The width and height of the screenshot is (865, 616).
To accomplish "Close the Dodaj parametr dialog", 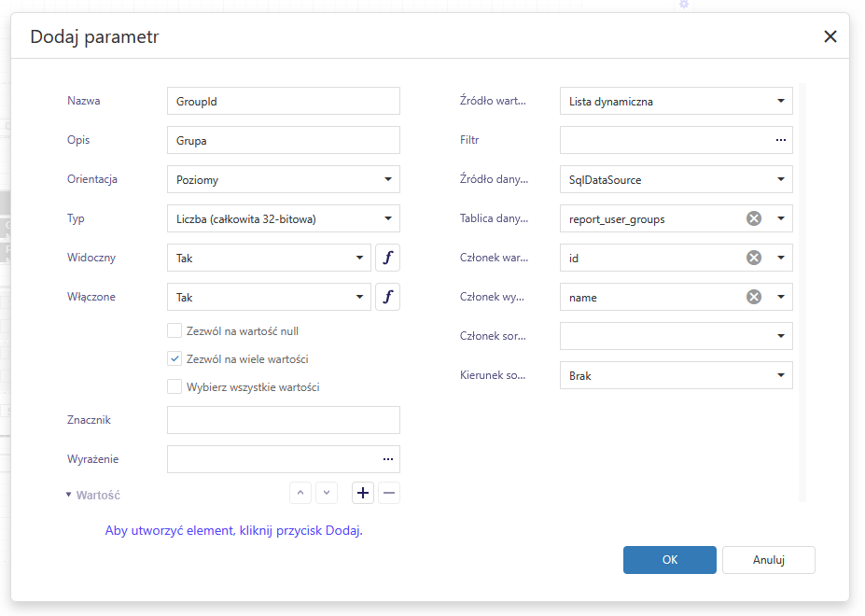I will [x=830, y=36].
